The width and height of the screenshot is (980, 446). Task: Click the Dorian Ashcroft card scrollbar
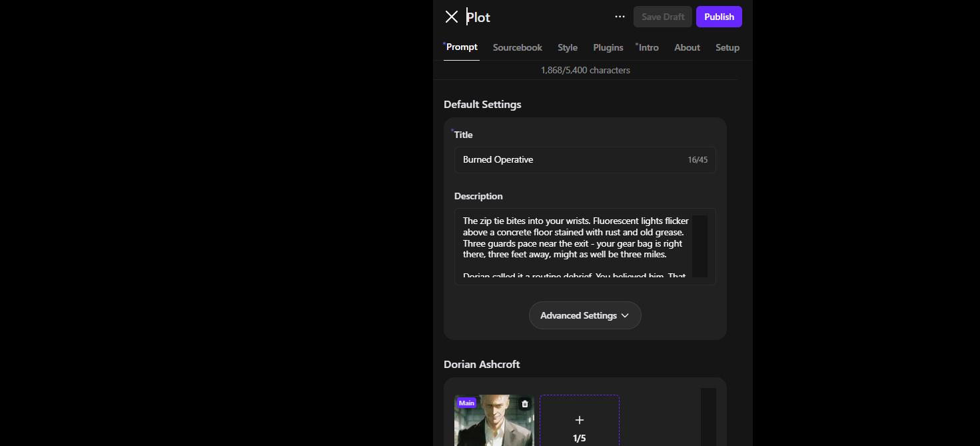[708, 417]
